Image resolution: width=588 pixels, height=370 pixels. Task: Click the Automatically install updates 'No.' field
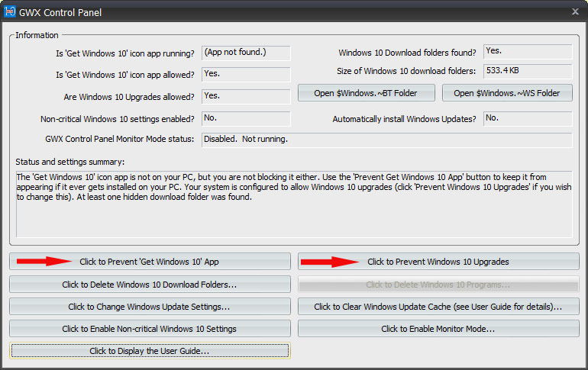[x=528, y=118]
